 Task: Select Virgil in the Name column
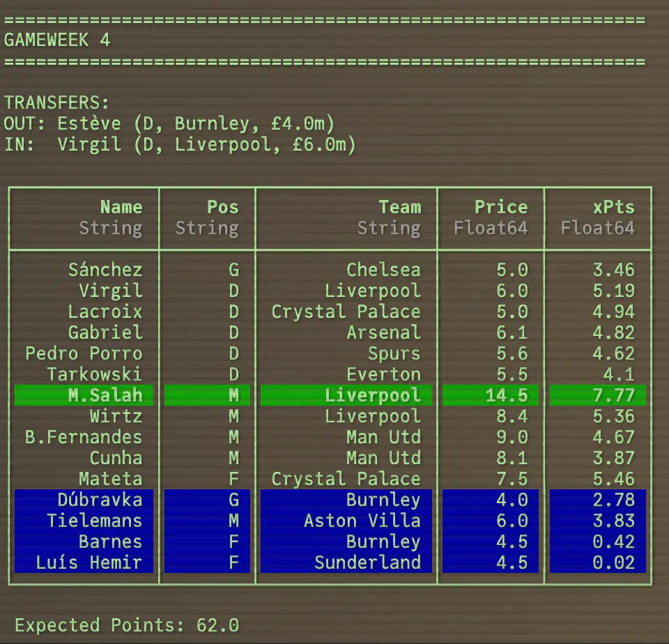point(111,291)
